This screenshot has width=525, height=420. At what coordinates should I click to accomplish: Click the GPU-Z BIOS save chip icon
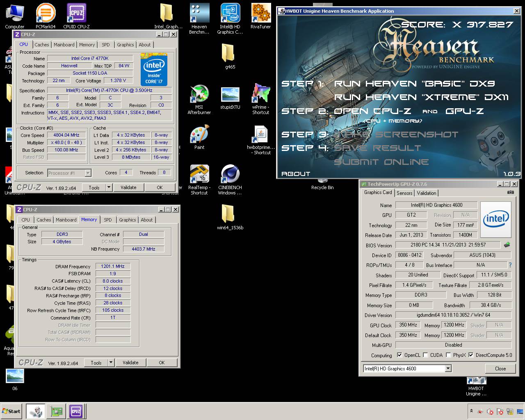point(507,245)
